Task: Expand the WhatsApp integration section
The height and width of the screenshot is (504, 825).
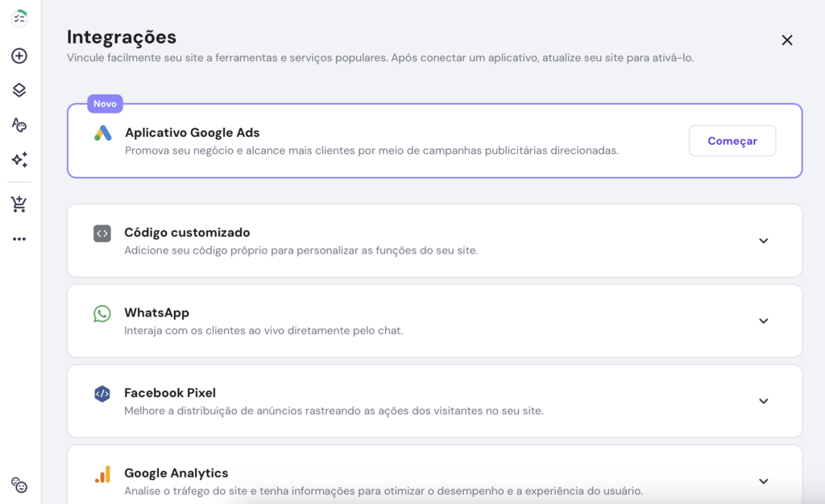Action: click(763, 320)
